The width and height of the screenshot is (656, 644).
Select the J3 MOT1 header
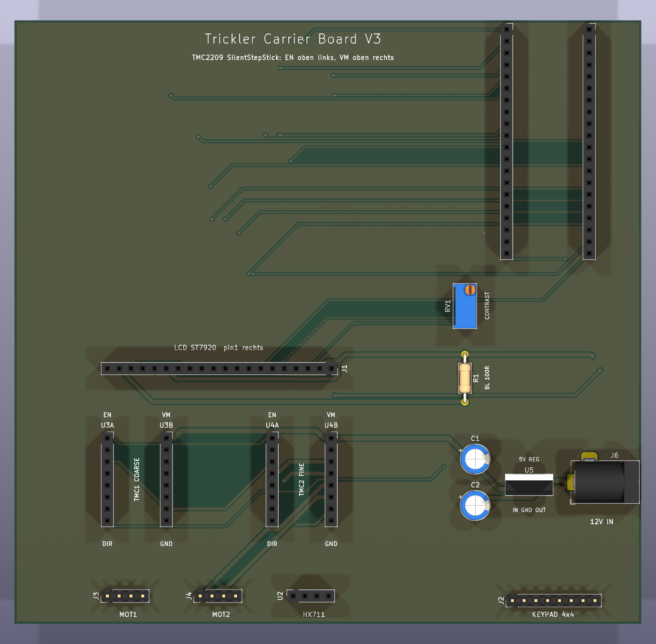[125, 596]
